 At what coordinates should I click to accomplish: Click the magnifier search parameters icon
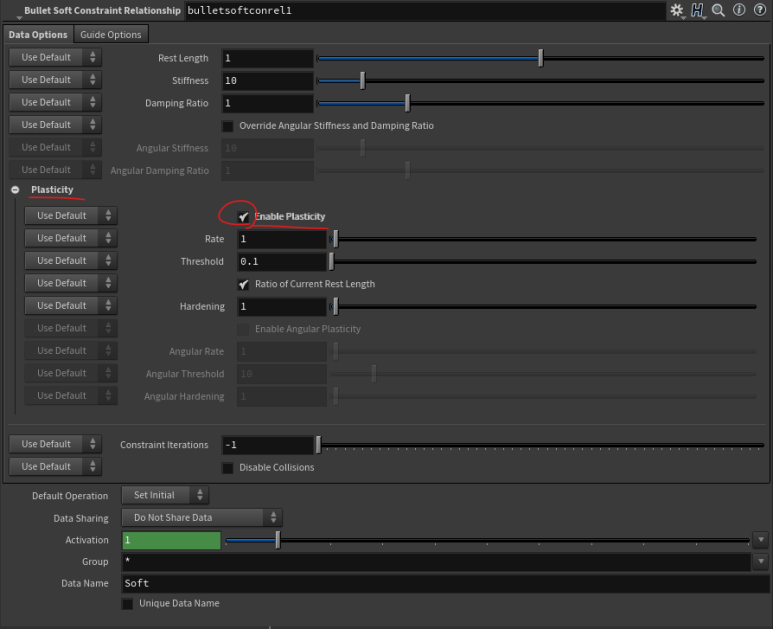pos(718,10)
